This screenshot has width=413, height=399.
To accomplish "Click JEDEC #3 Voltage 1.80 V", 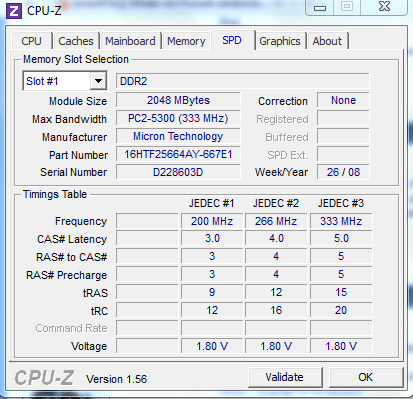I will (341, 346).
